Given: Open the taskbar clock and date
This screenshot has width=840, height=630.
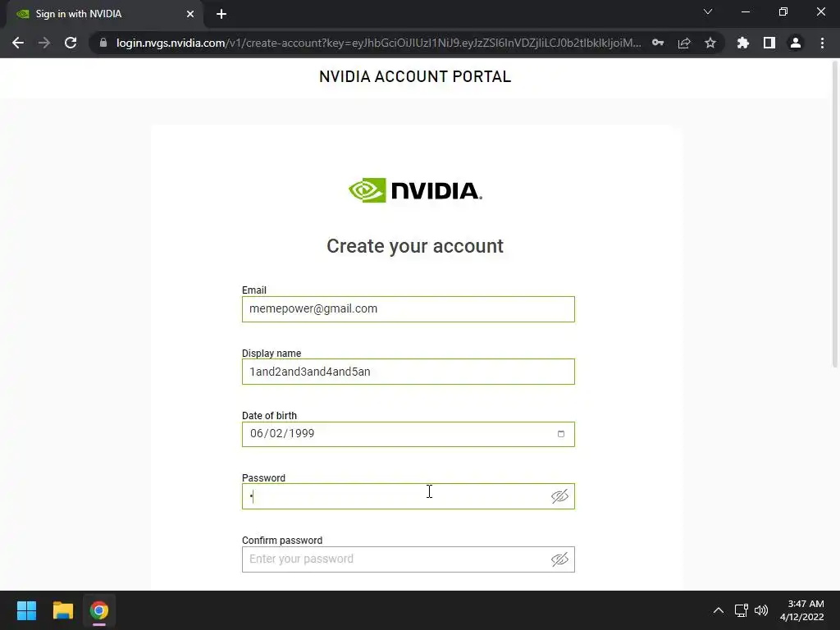Looking at the screenshot, I should (x=802, y=610).
